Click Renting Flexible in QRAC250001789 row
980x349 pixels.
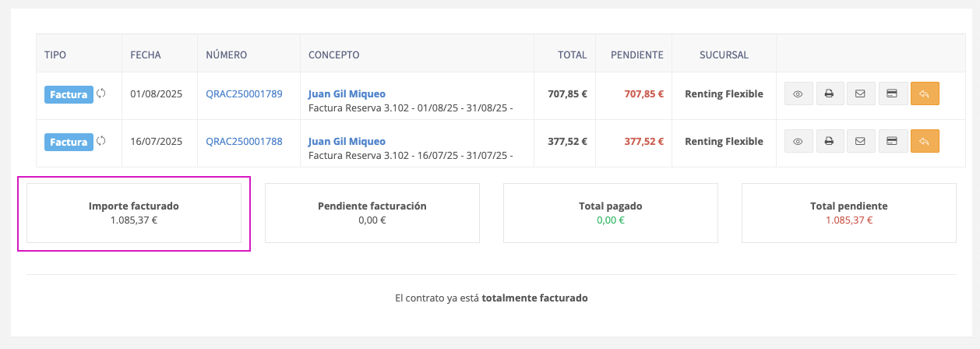tap(724, 93)
